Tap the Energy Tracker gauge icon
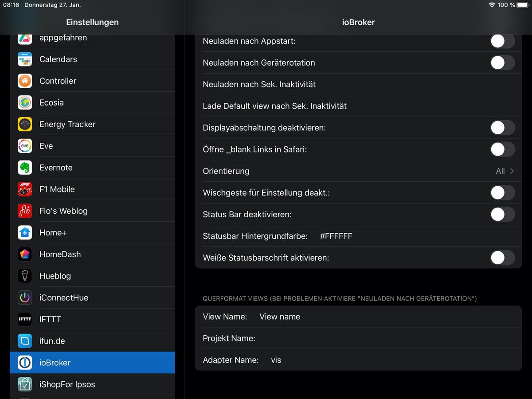532x399 pixels. tap(25, 124)
